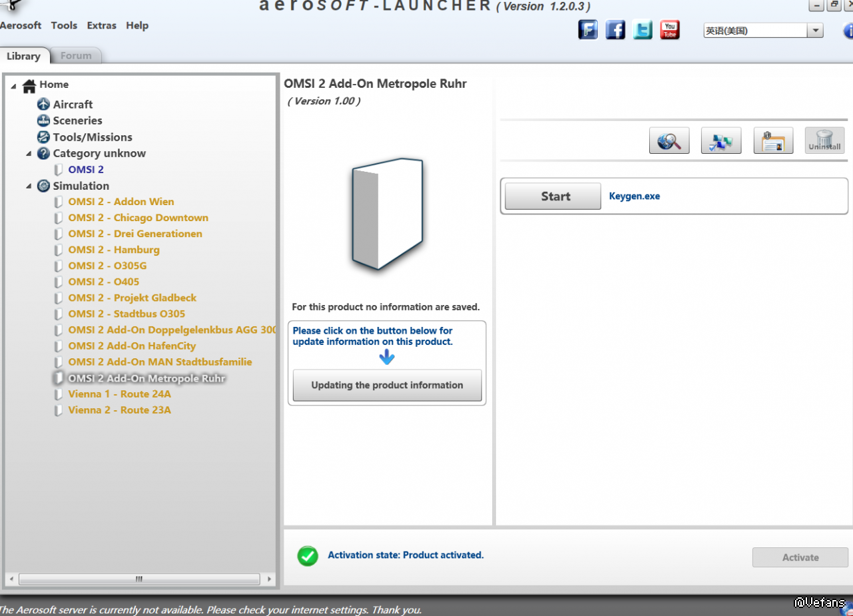Viewport: 853px width, 616px height.
Task: Click the green activation checkmark icon
Action: (x=308, y=555)
